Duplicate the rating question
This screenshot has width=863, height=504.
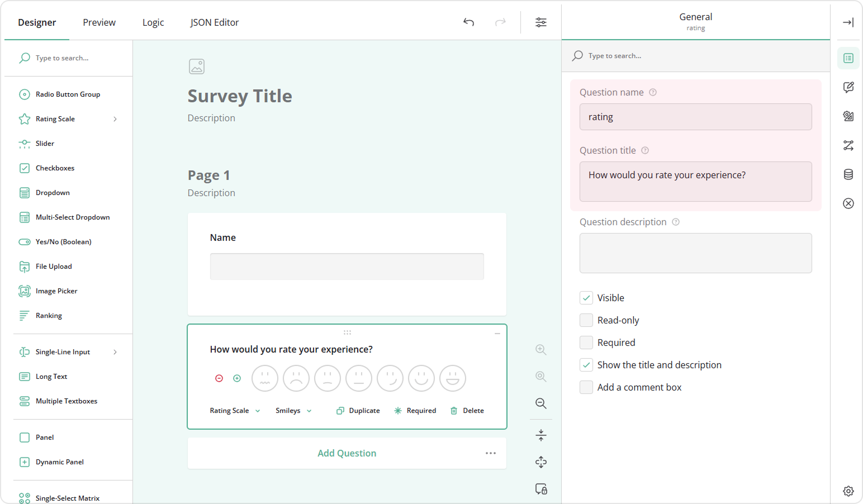[x=358, y=411]
